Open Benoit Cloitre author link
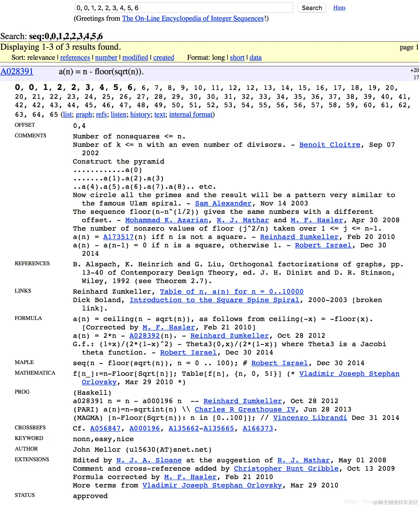Viewport: 420px width, 507px height. pyautogui.click(x=330, y=145)
